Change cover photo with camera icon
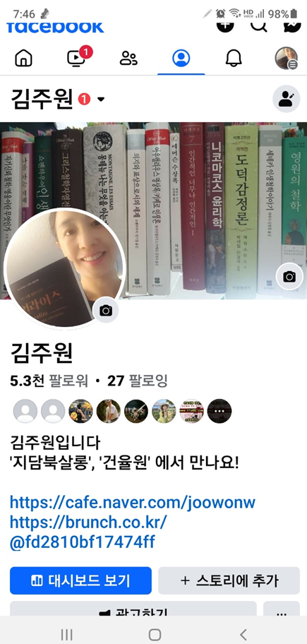Image resolution: width=307 pixels, height=644 pixels. (289, 276)
